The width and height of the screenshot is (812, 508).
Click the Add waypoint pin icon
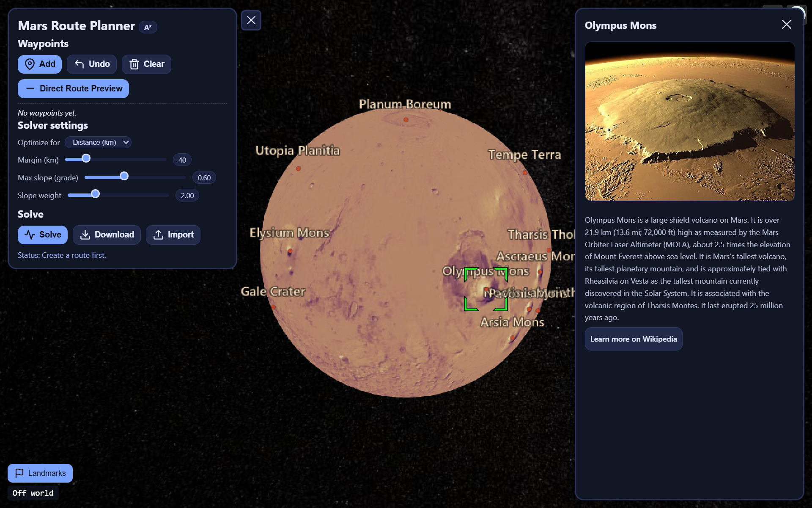(30, 64)
